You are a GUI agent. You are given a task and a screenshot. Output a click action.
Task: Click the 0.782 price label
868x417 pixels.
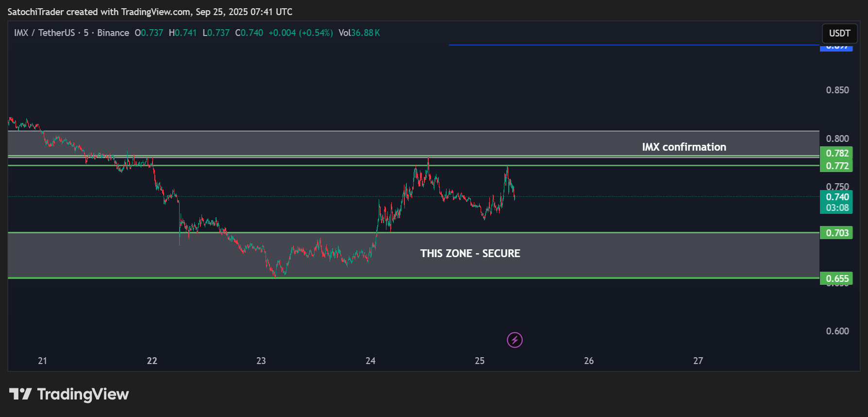836,153
